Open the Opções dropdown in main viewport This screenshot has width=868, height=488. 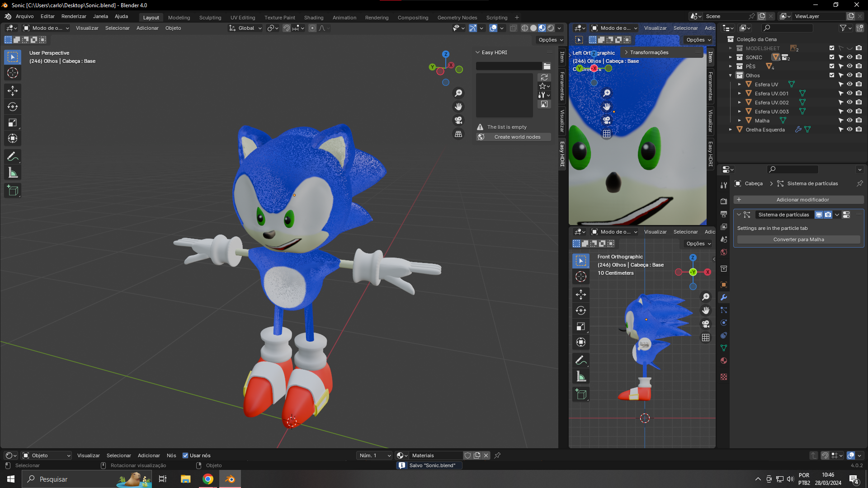(550, 40)
